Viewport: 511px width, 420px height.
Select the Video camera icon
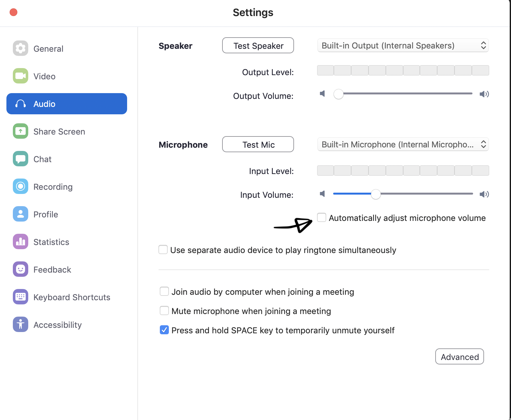tap(21, 76)
